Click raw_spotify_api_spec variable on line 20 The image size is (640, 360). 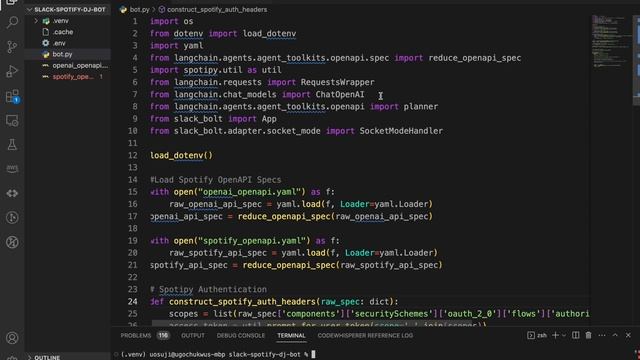(x=218, y=253)
